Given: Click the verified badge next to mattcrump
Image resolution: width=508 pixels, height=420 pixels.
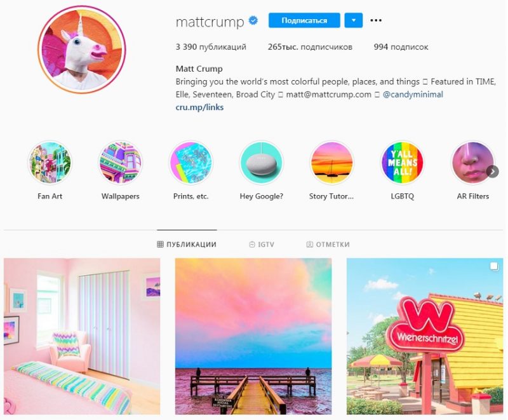Looking at the screenshot, I should point(253,21).
